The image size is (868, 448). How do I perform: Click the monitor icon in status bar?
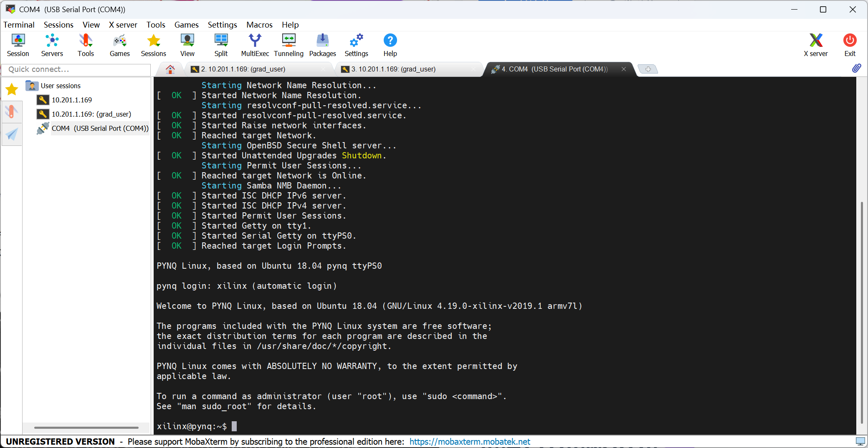(860, 441)
